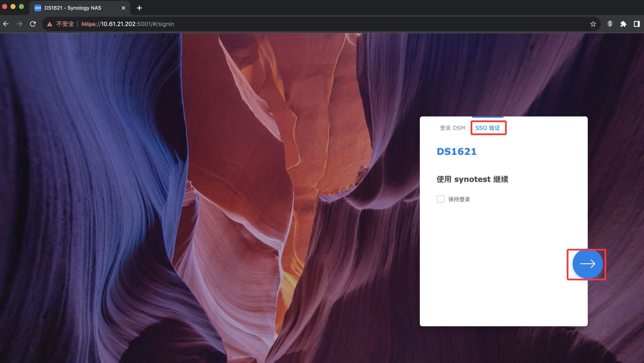Click the 不安全 security warning icon
Image resolution: width=644 pixels, height=363 pixels.
pyautogui.click(x=50, y=24)
